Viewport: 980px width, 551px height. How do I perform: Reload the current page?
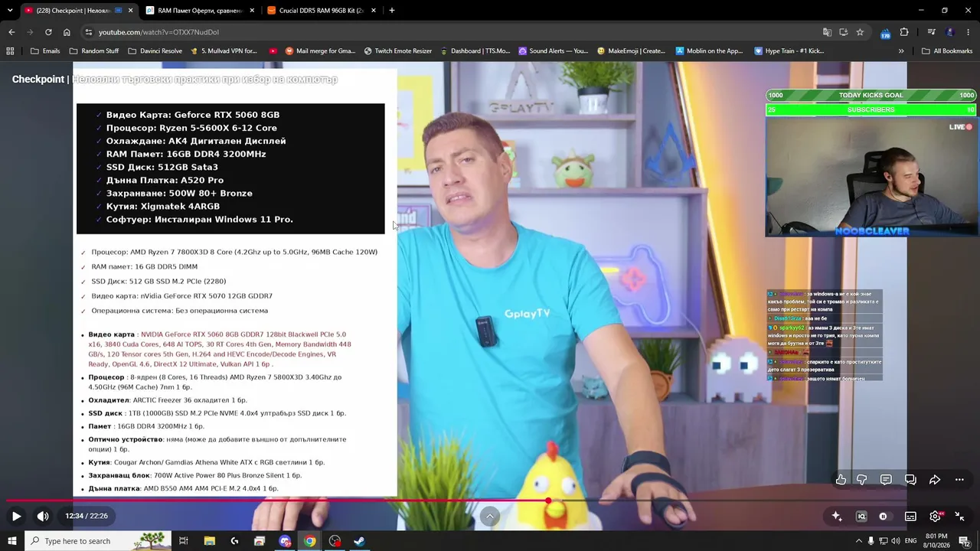coord(48,32)
